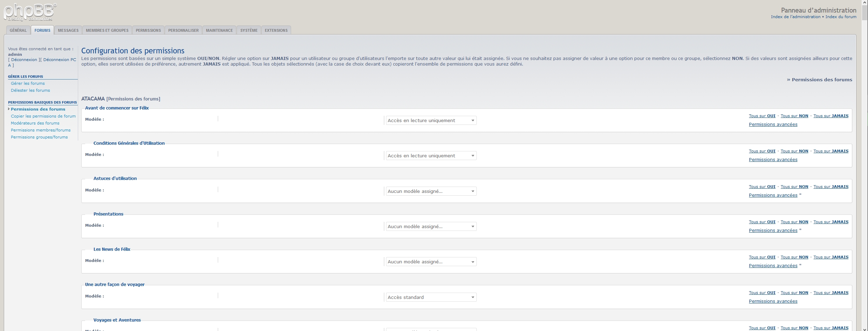868x331 pixels.
Task: Open the Membres et Groupes tab
Action: tap(107, 30)
